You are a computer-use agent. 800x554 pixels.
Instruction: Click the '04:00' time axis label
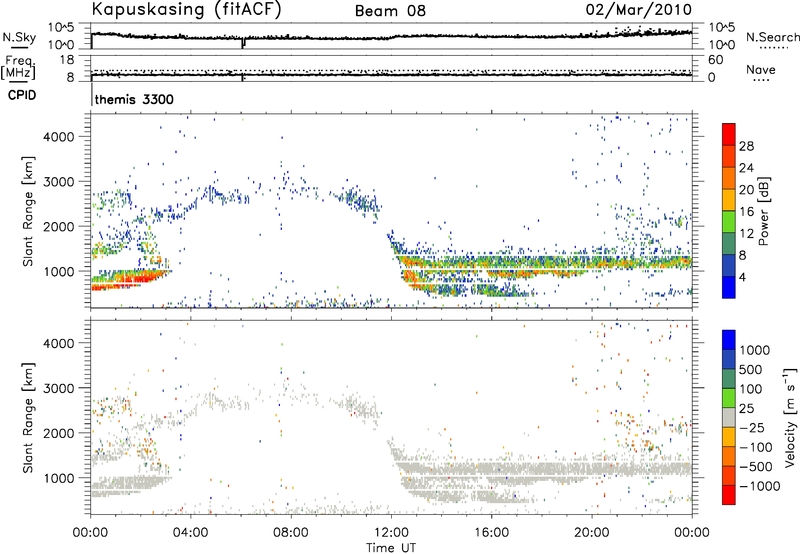[x=191, y=533]
